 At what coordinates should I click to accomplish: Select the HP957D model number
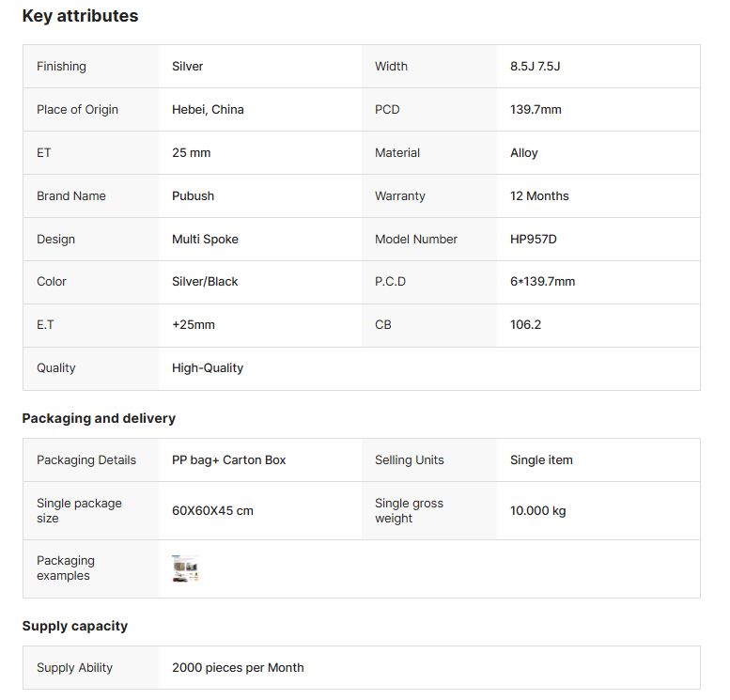click(533, 240)
